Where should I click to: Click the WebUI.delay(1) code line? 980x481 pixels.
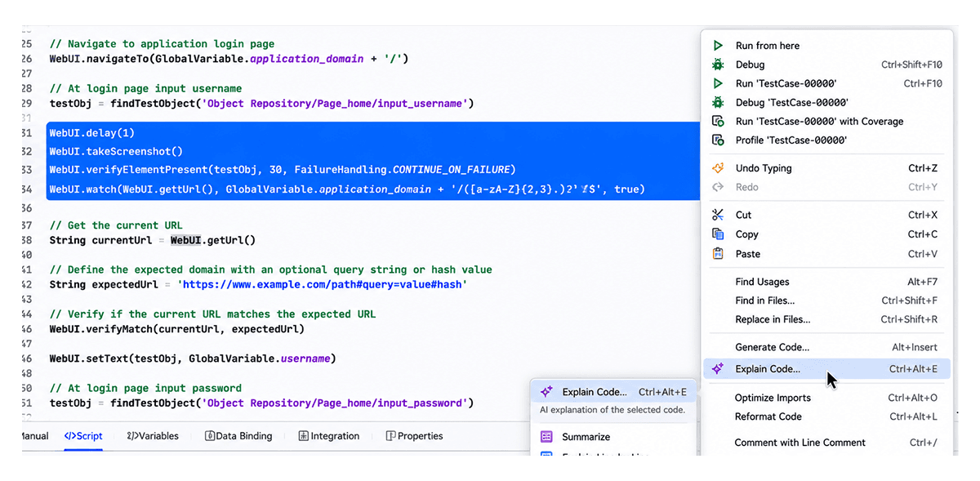coord(91,132)
